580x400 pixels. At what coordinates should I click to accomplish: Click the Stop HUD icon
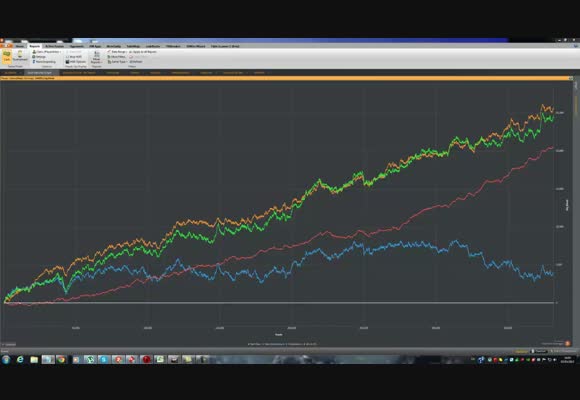point(74,57)
